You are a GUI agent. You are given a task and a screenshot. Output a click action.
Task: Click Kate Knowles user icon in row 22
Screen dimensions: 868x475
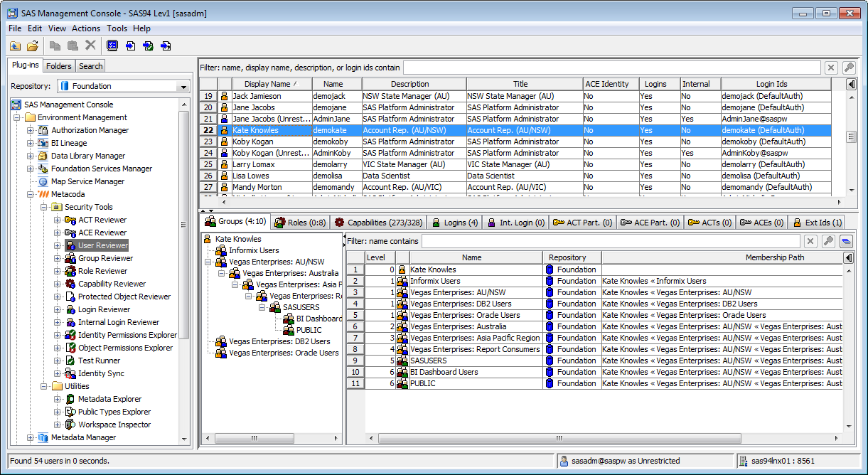point(225,130)
